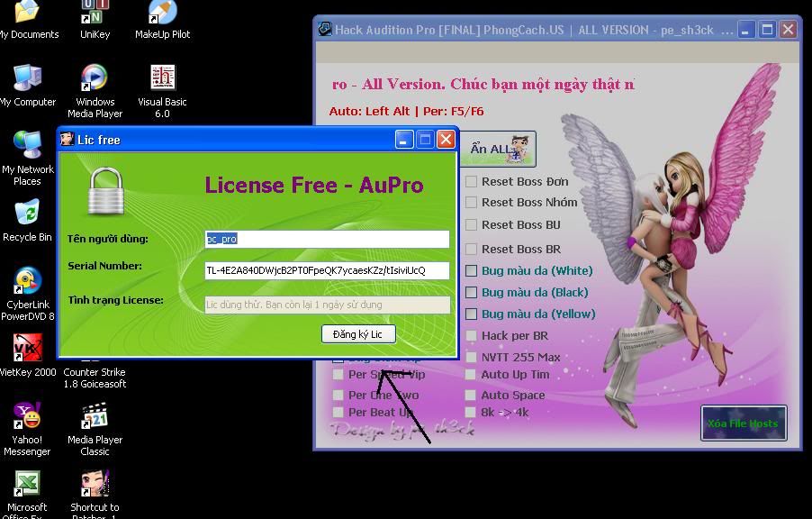Click the CyberLink PowerDVD 8 shortcut

[x=27, y=281]
